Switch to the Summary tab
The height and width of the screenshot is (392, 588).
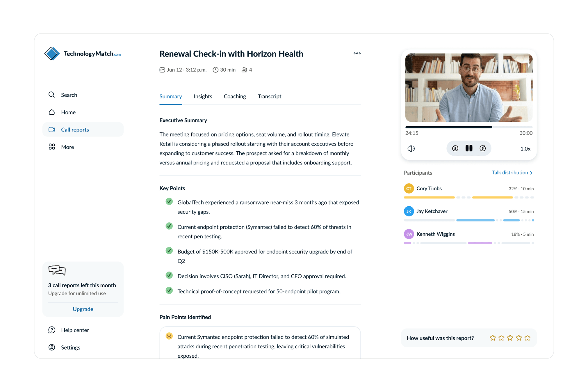[x=171, y=96]
